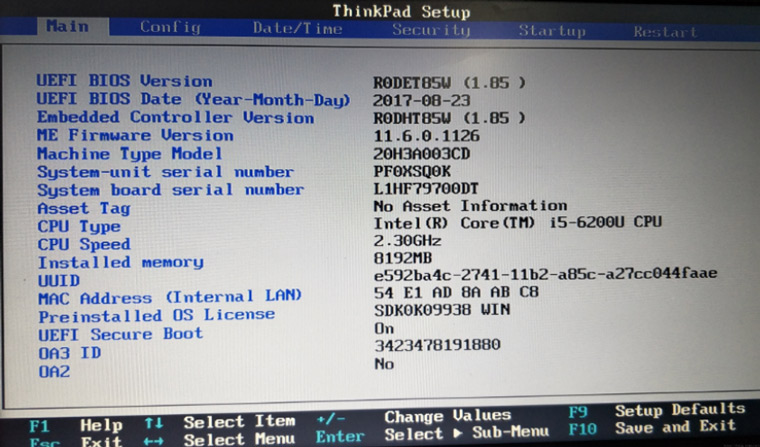Select System board serial number label
This screenshot has width=760, height=447.
[x=171, y=190]
